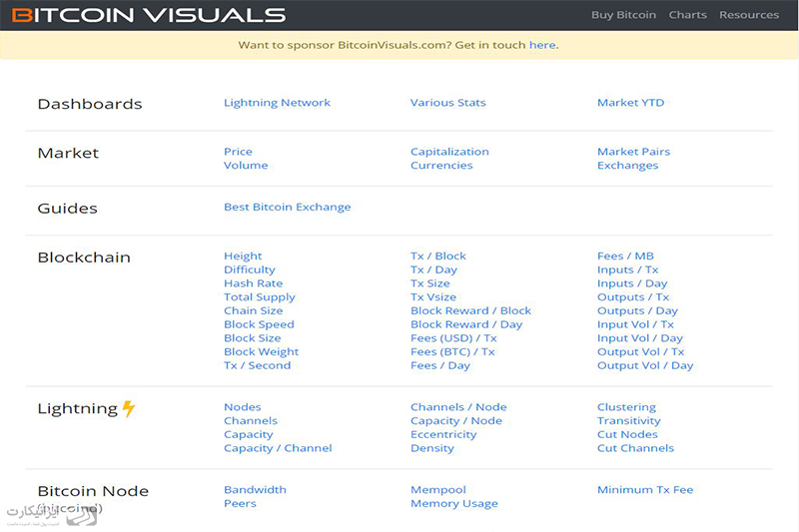Open the Lightning Capacity link

[x=248, y=435]
